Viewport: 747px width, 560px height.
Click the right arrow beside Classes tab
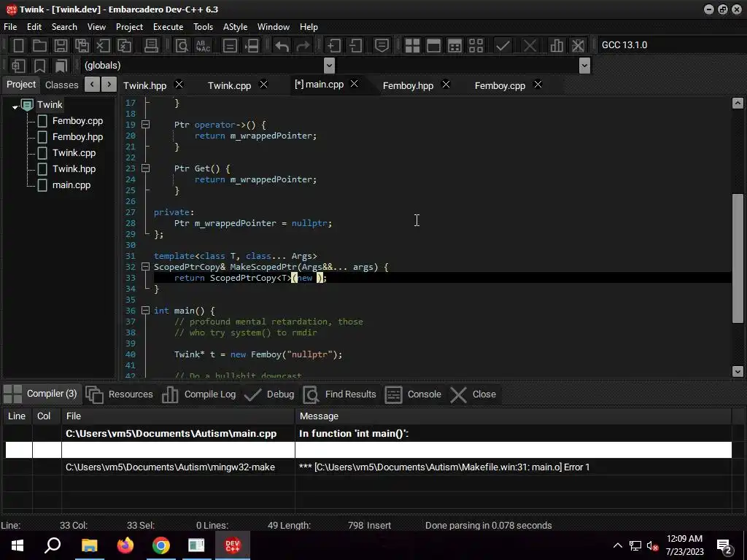click(109, 85)
